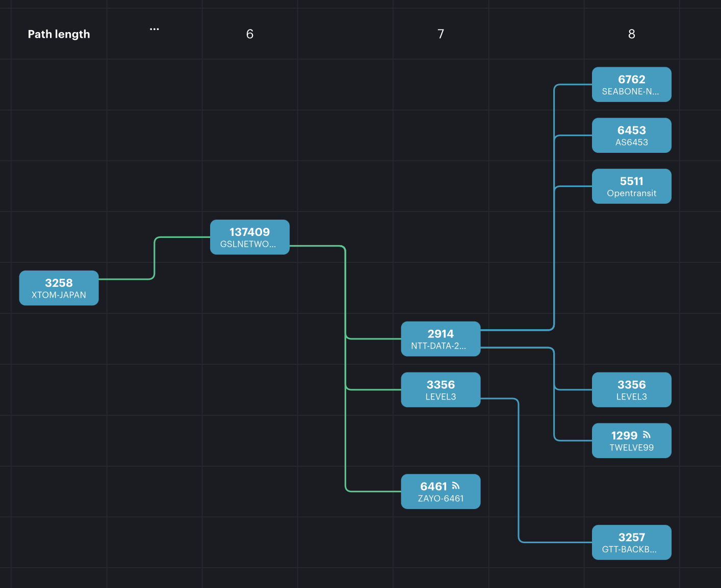Select the path length 6 column header
This screenshot has width=721, height=588.
point(250,34)
